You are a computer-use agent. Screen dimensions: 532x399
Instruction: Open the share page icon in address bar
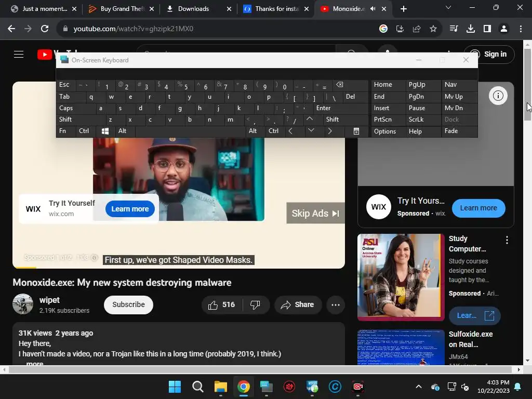click(417, 29)
